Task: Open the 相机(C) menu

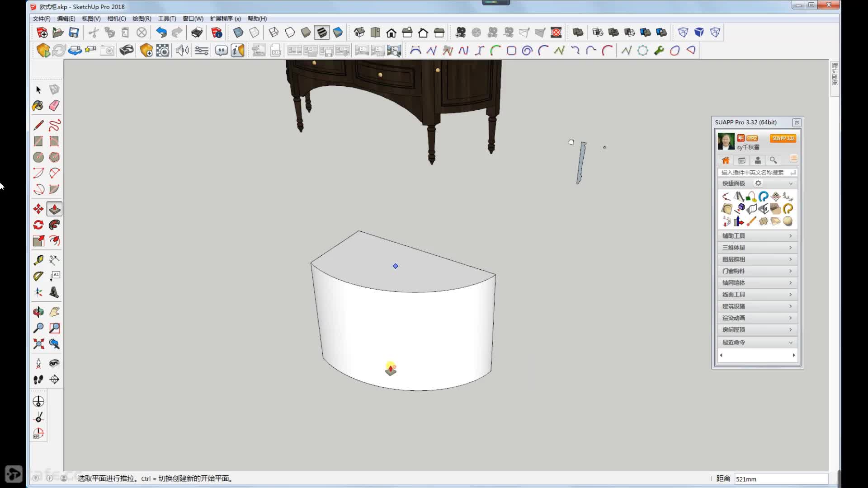Action: (x=116, y=19)
